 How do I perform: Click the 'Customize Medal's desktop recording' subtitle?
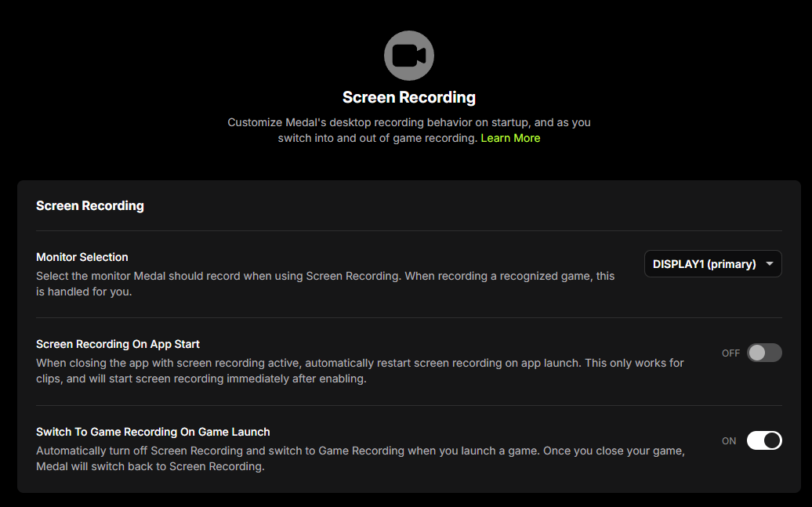pyautogui.click(x=409, y=131)
